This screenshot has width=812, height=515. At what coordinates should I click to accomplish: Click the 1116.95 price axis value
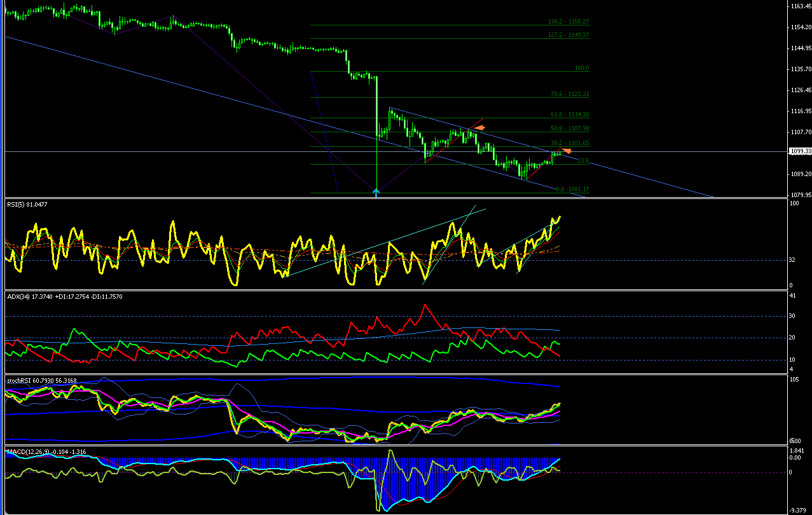pos(800,111)
